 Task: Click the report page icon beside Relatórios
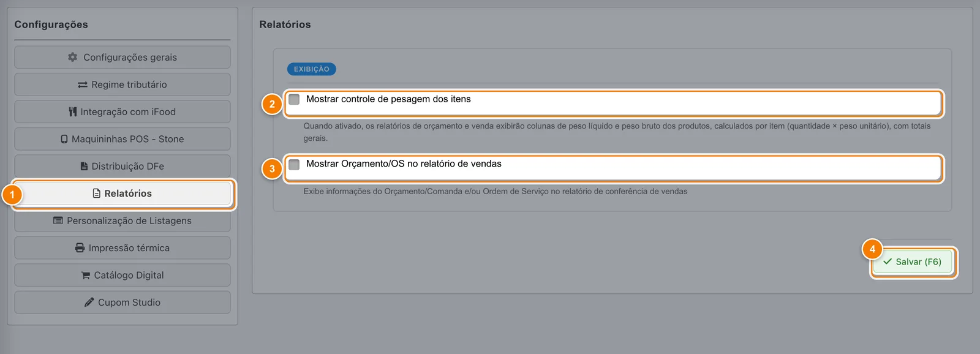[x=97, y=194]
